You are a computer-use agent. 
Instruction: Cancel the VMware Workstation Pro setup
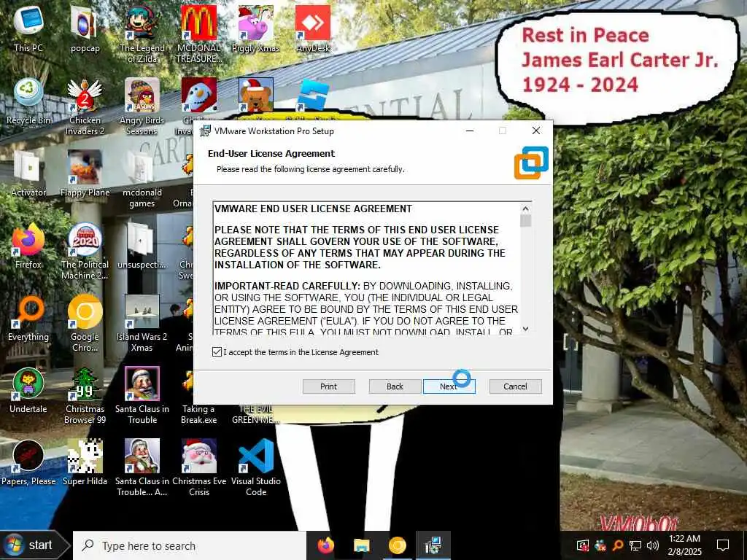pyautogui.click(x=516, y=386)
